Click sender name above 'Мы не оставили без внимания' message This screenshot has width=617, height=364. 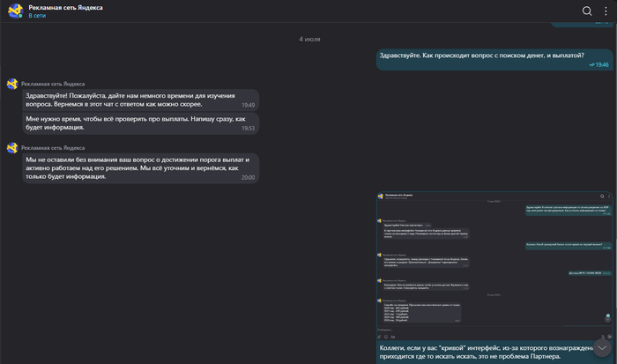[53, 148]
